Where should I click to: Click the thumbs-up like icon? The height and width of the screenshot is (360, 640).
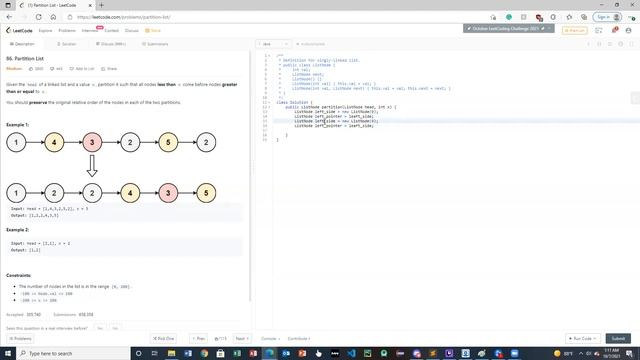click(x=31, y=69)
